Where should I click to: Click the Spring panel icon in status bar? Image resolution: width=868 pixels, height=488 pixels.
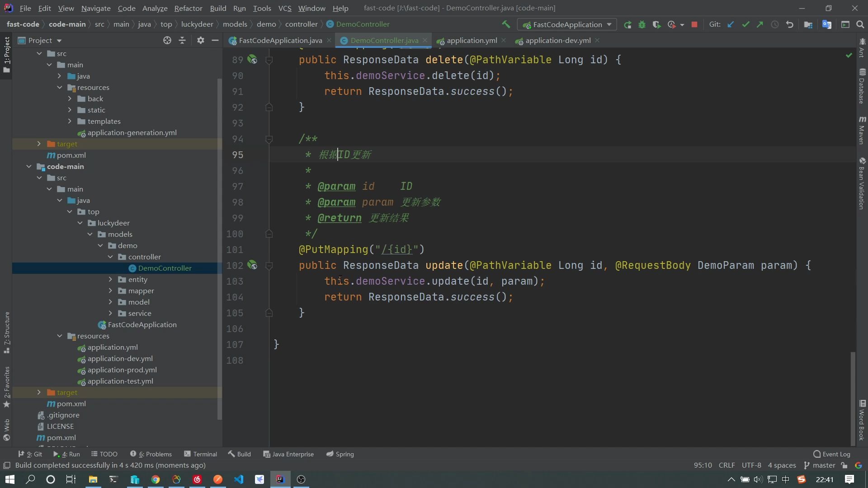pyautogui.click(x=328, y=454)
